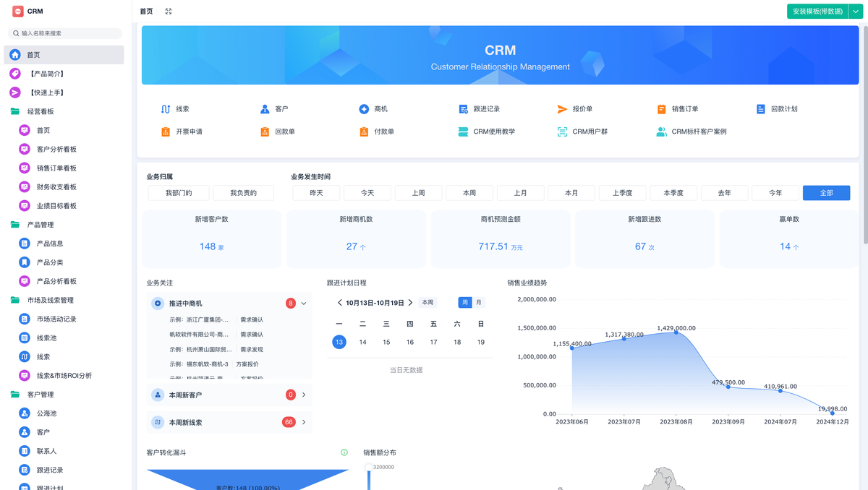This screenshot has width=868, height=490.
Task: Open the 销售订单 shortcut icon
Action: (x=661, y=109)
